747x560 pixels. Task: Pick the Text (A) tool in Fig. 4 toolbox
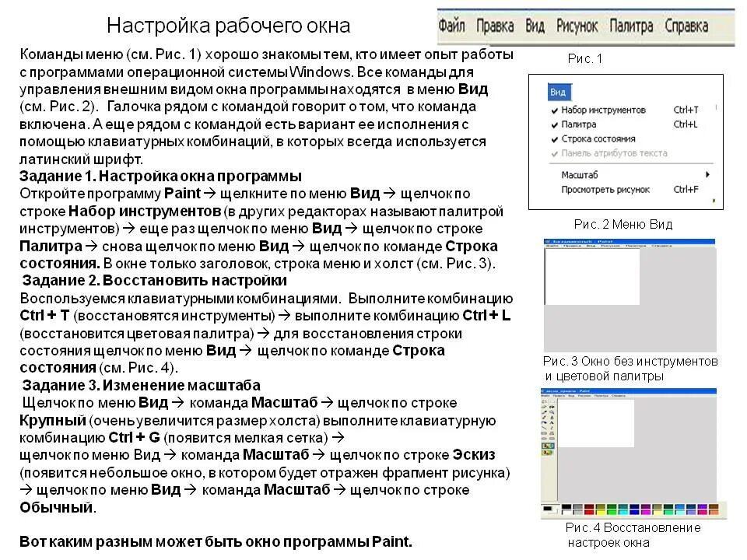pos(552,423)
